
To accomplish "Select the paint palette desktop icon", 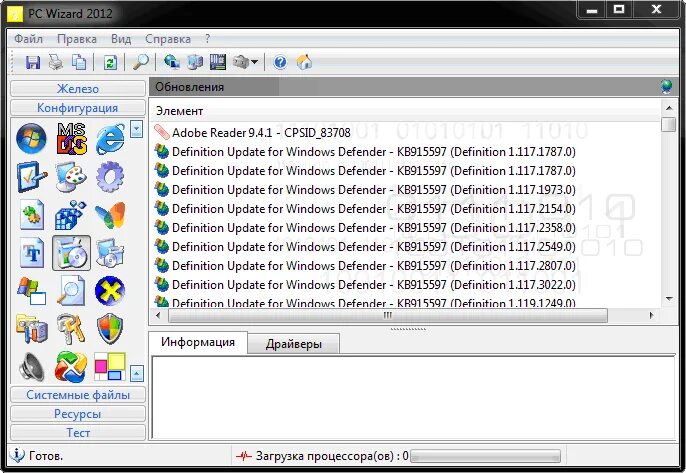I will 71,177.
